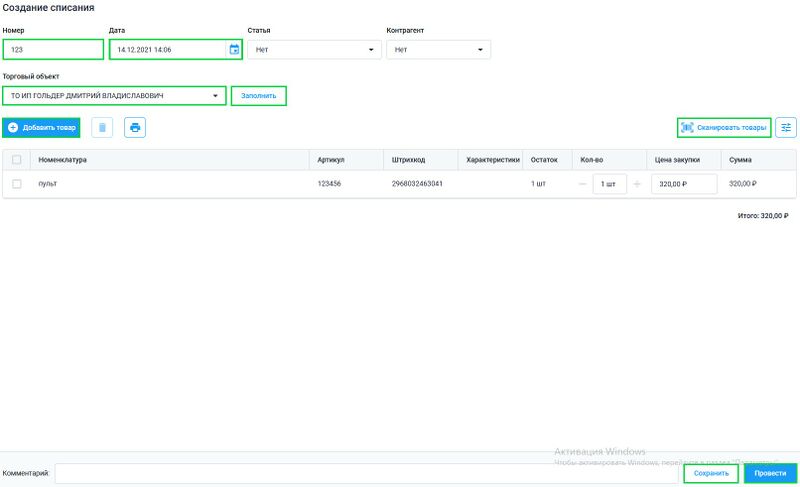This screenshot has width=800, height=487.
Task: Expand the Статья dropdown
Action: (314, 50)
